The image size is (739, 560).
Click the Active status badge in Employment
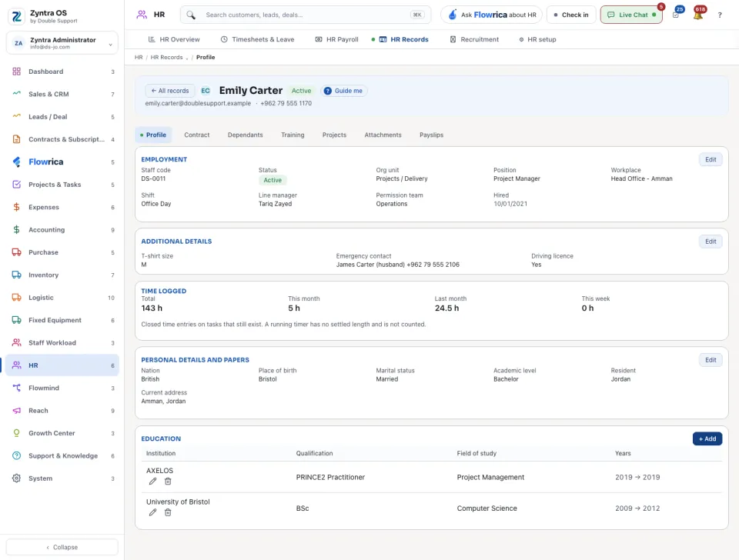(273, 181)
